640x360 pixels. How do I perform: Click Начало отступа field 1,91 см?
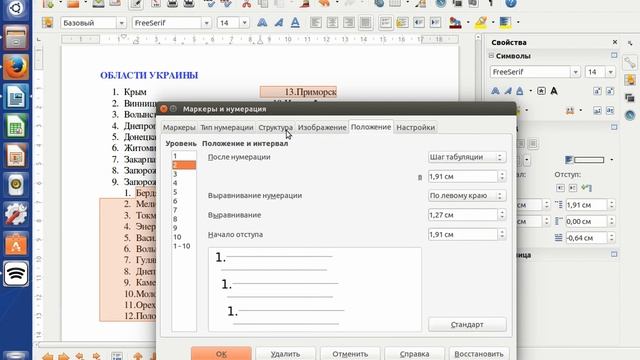tap(462, 234)
